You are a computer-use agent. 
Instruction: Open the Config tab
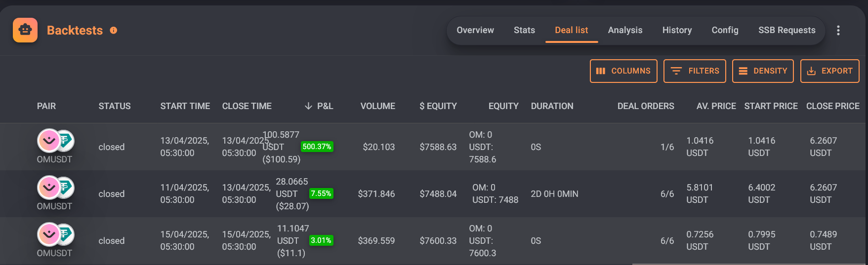(x=725, y=30)
